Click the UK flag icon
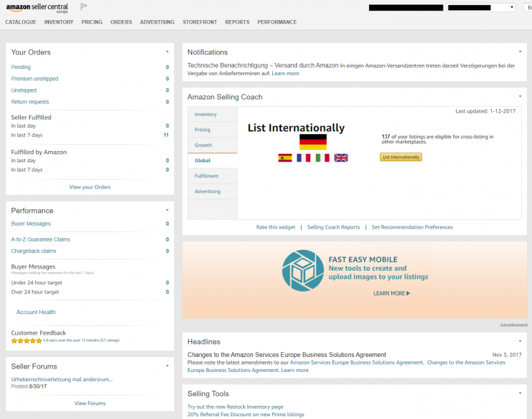Screen dimensions: 532x419 click(x=341, y=157)
